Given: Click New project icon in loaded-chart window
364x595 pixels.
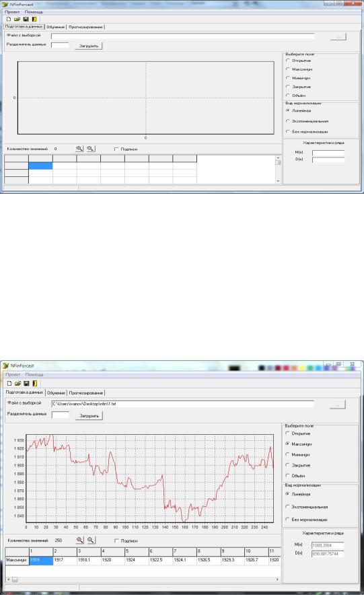Looking at the screenshot, I should 9,383.
